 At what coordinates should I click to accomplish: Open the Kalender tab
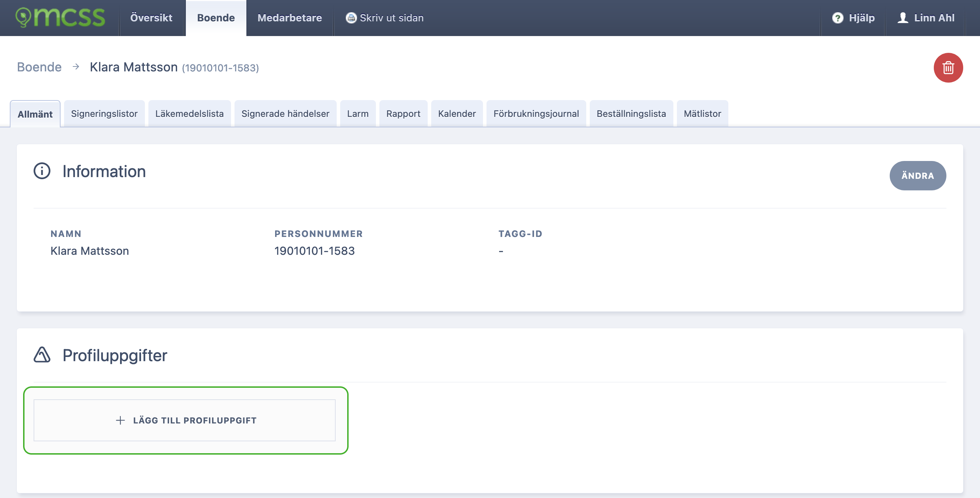click(x=457, y=113)
